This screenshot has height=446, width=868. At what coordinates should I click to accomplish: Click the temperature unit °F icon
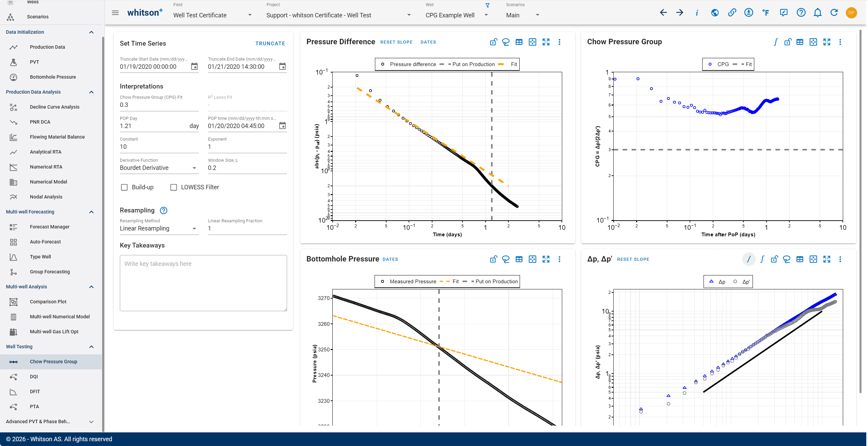click(x=766, y=13)
